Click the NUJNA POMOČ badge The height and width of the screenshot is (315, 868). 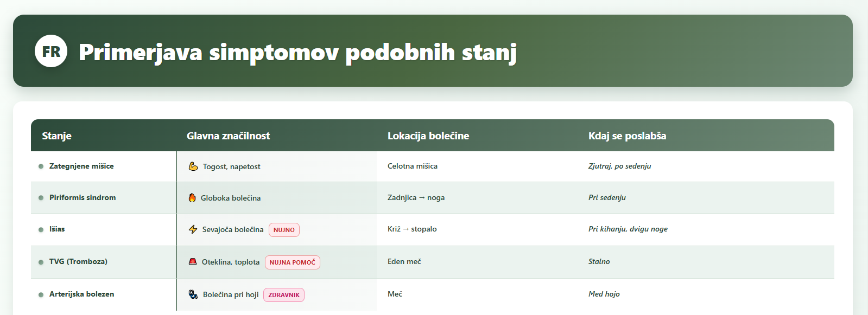point(293,262)
